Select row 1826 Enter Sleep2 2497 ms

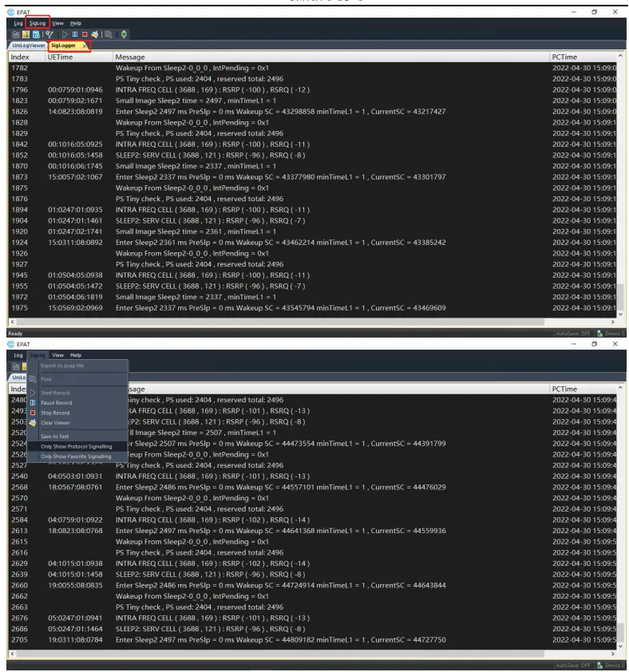(313, 112)
